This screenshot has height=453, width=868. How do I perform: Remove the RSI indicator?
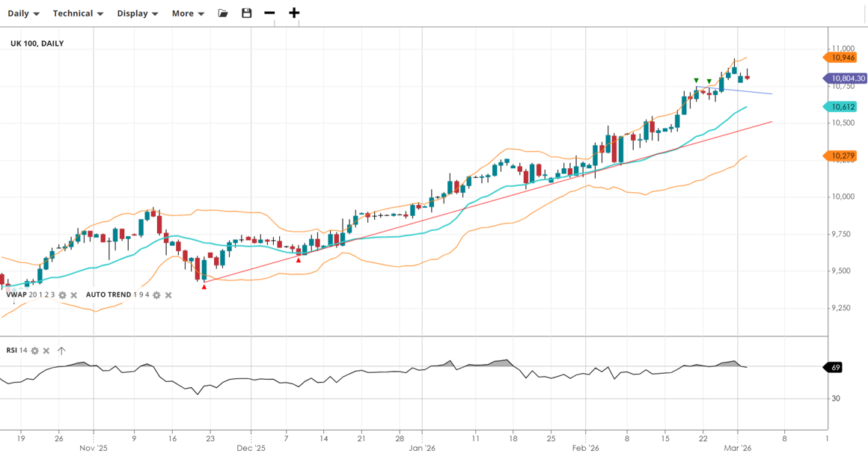coord(46,351)
